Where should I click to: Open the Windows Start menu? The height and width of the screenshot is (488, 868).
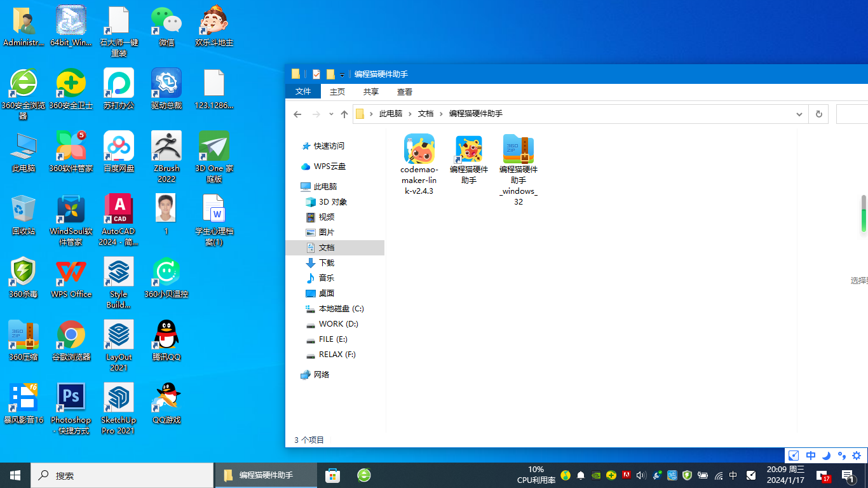click(x=15, y=475)
